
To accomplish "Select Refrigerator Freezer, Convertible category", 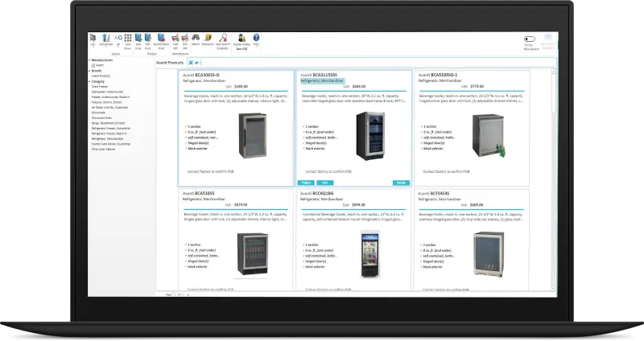I will click(x=110, y=129).
